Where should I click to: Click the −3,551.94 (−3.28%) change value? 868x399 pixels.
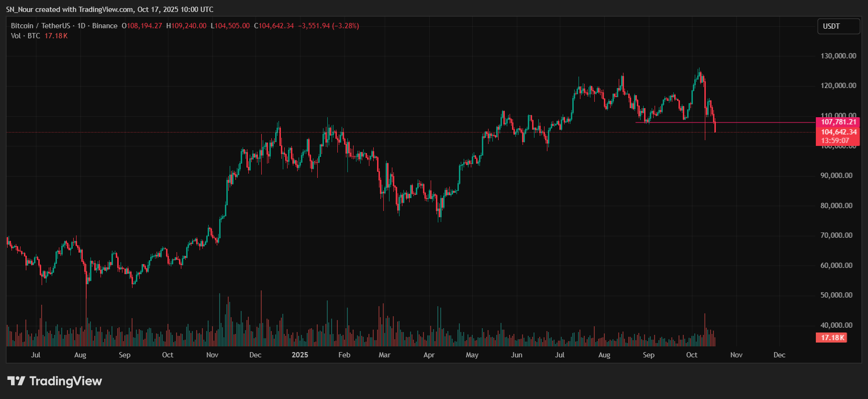point(328,26)
